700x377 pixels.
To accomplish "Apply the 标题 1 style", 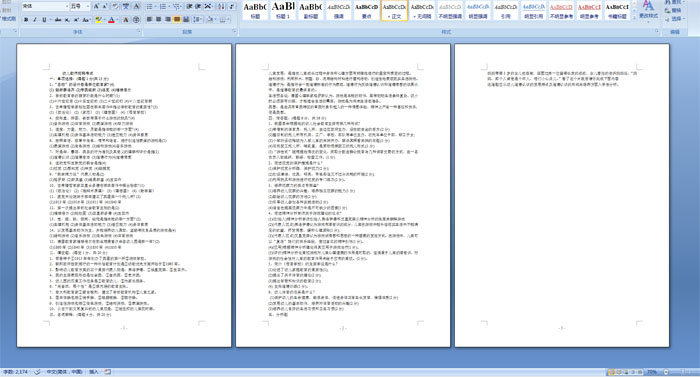I will pyautogui.click(x=283, y=10).
